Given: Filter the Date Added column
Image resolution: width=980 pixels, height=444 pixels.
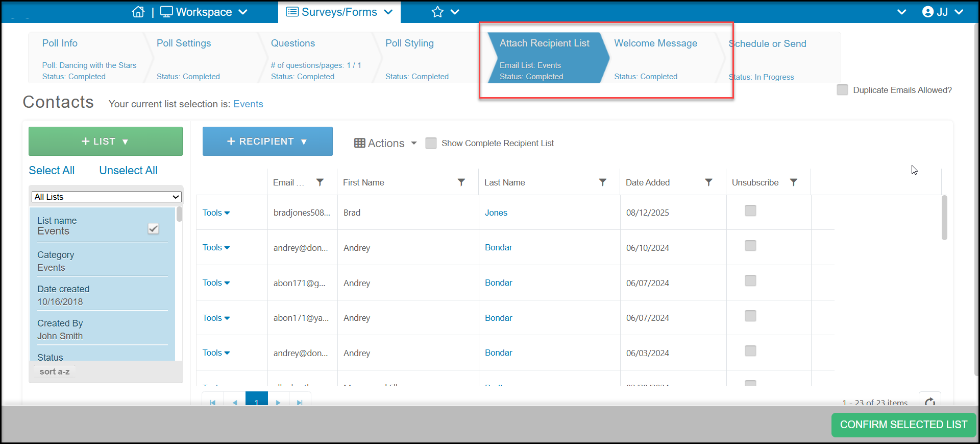Looking at the screenshot, I should (709, 182).
